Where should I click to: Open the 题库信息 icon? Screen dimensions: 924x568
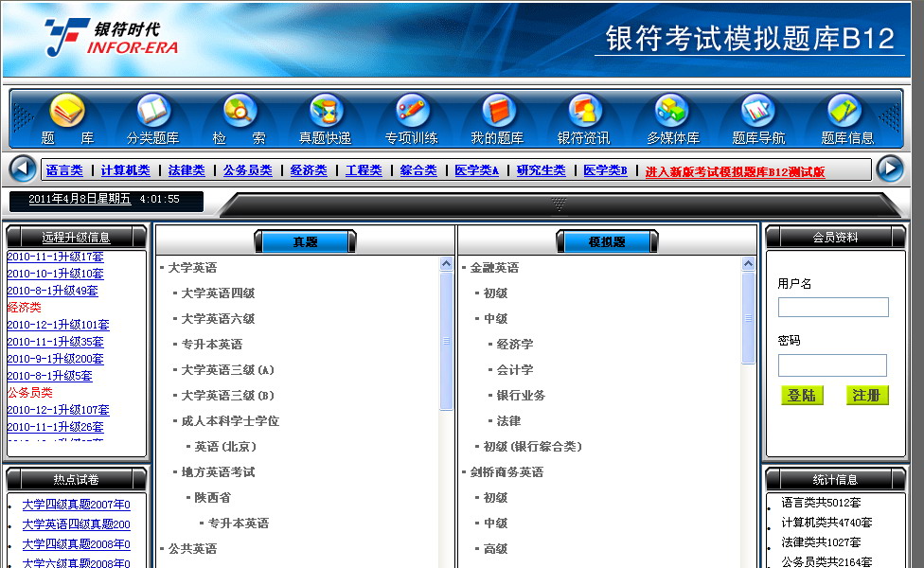pyautogui.click(x=845, y=112)
